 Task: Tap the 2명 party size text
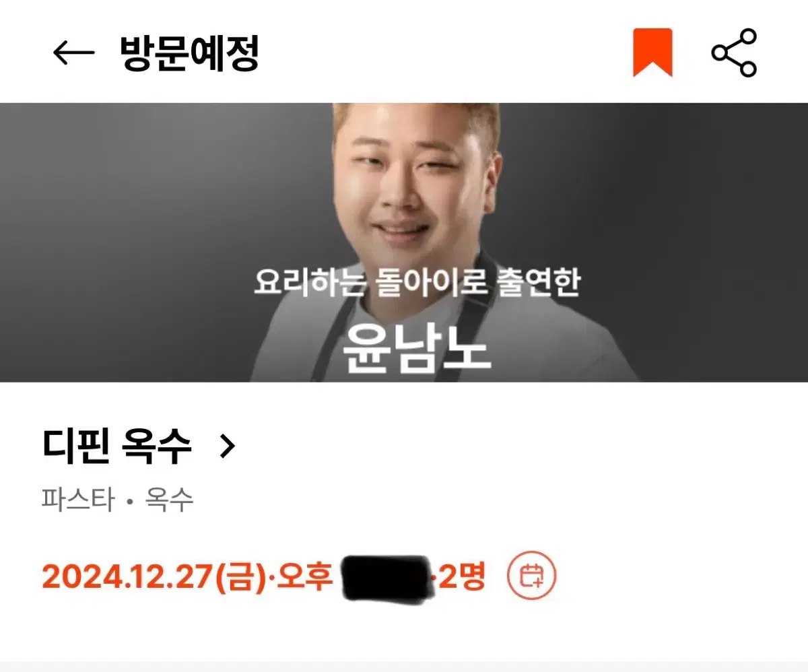[x=462, y=577]
